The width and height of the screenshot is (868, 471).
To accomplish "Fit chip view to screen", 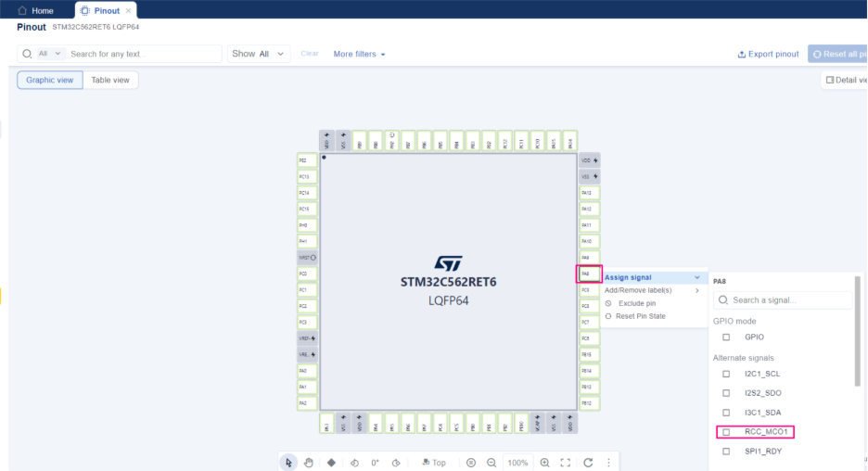I will point(565,463).
